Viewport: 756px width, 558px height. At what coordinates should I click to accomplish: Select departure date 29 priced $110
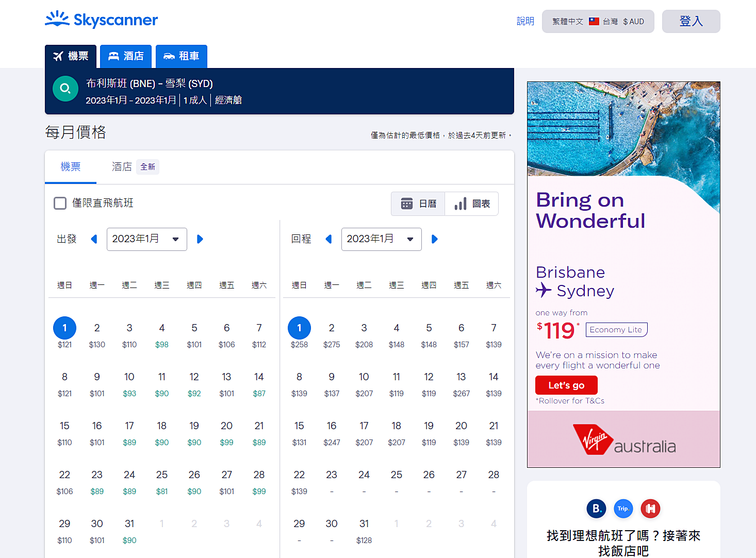(x=64, y=531)
